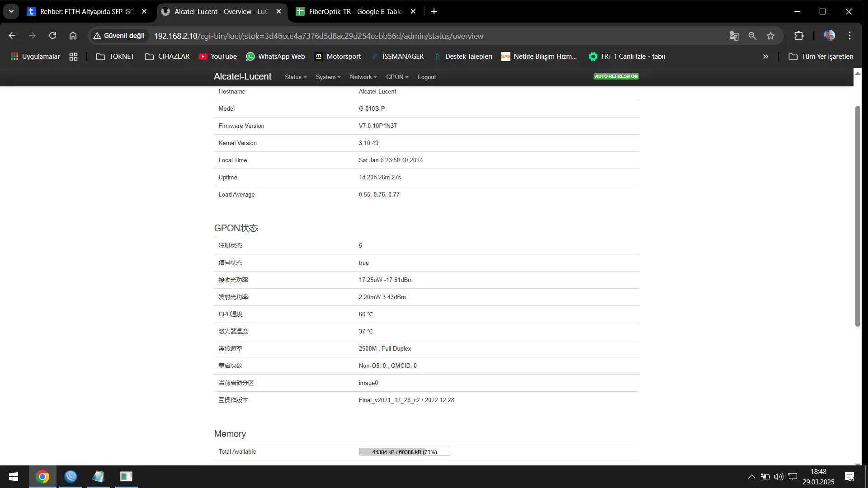Click the load average 0.55, 0.76, 0.77
The height and width of the screenshot is (488, 868).
coord(379,195)
